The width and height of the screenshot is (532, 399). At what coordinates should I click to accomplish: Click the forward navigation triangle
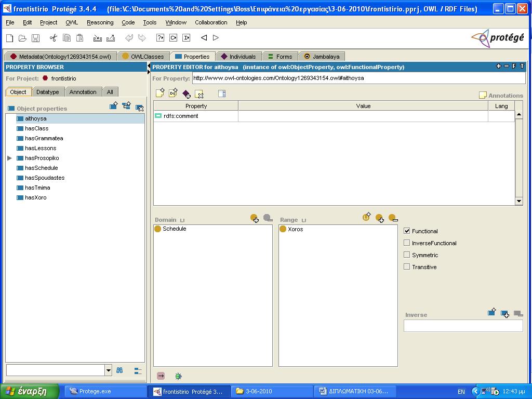(x=216, y=37)
